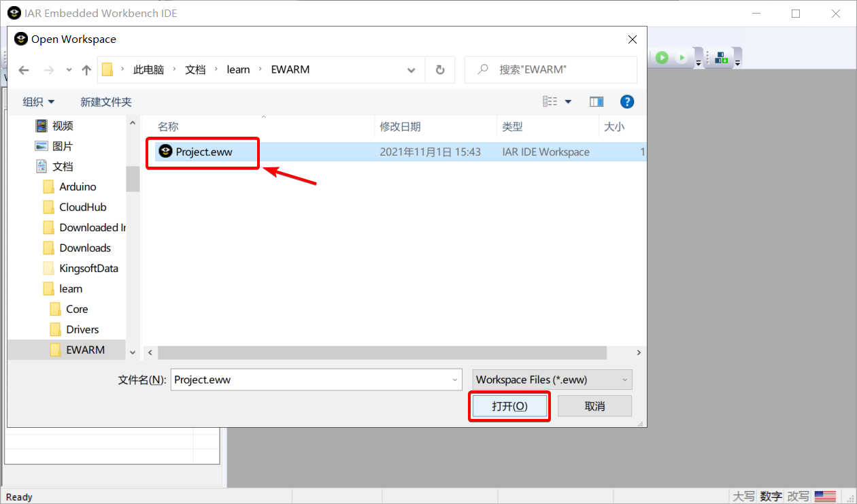Change the file view layout icon

point(550,102)
